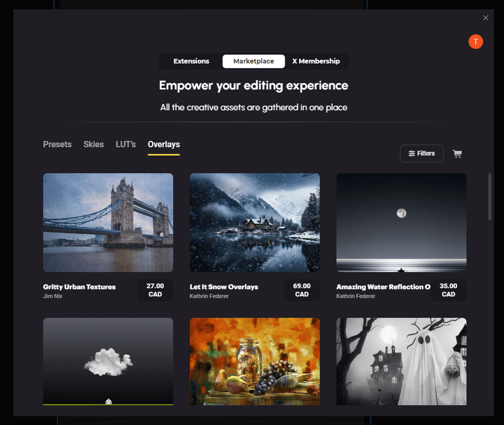Open the shopping cart icon

coord(457,154)
